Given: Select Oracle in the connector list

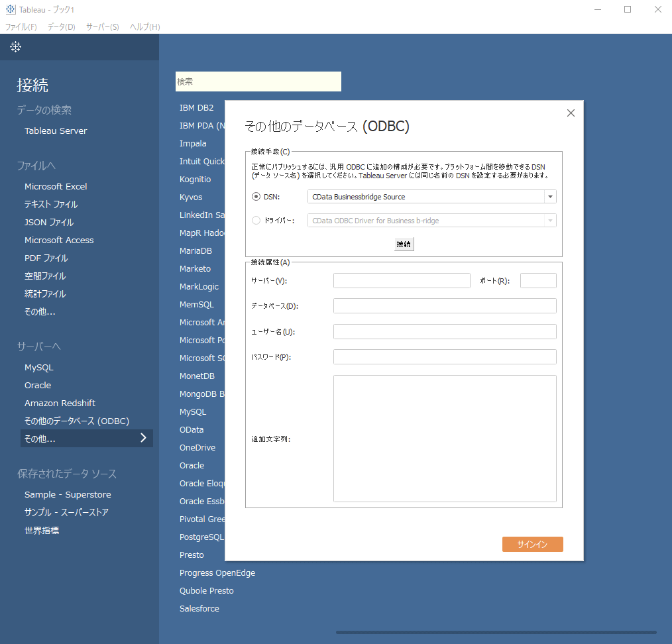Looking at the screenshot, I should (192, 465).
